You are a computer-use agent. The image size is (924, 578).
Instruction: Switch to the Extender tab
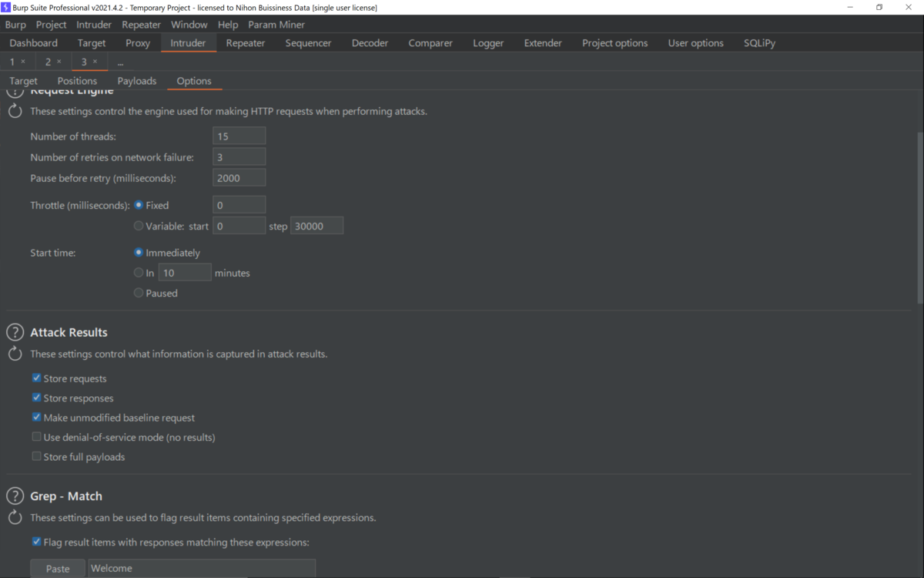pyautogui.click(x=543, y=43)
